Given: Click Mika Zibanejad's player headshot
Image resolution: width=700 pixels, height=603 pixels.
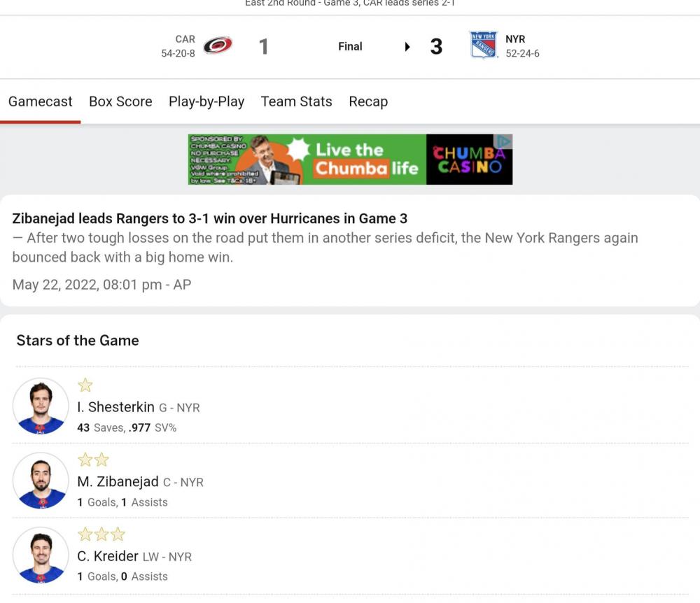Looking at the screenshot, I should [x=41, y=481].
